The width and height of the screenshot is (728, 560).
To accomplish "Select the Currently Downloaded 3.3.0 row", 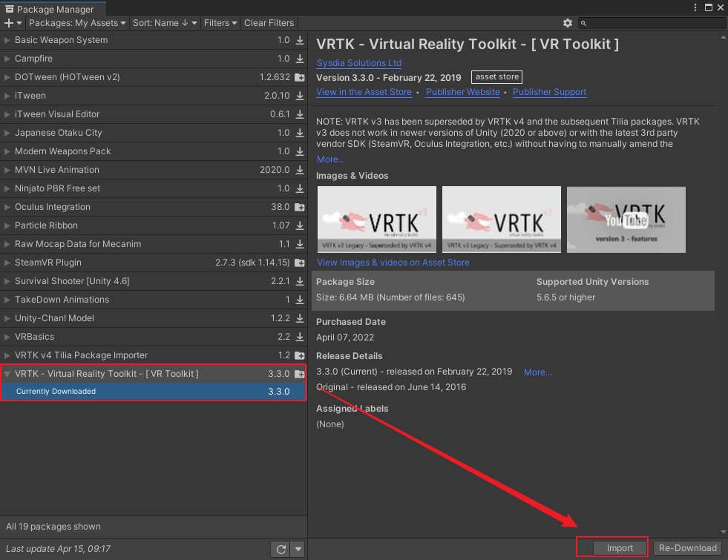I will (153, 392).
